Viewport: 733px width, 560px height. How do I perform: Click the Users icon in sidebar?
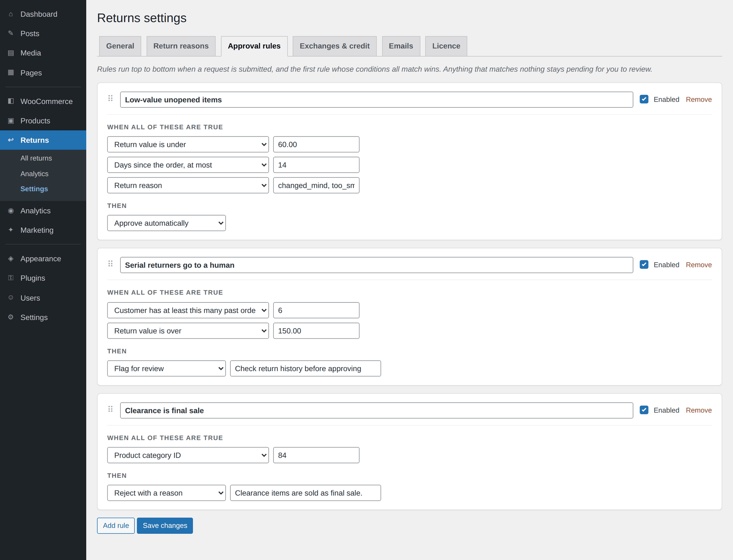[x=11, y=298]
